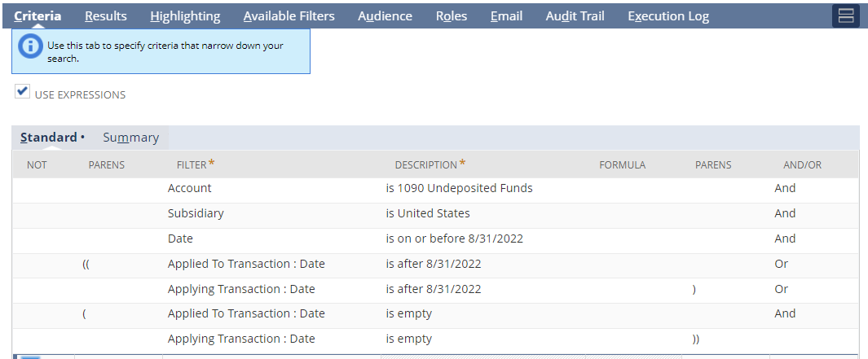Click the NOT column header

37,164
